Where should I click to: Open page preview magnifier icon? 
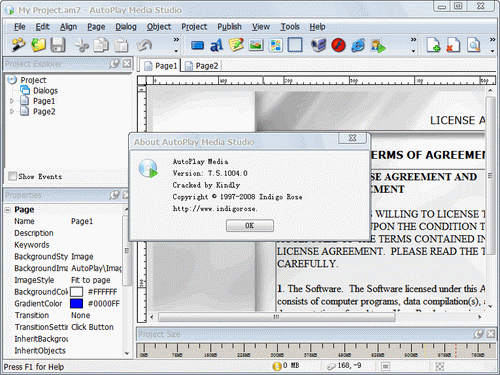474,45
